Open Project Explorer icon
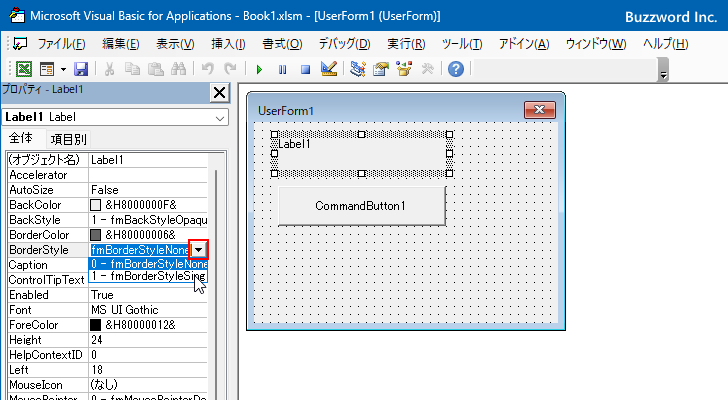Image resolution: width=728 pixels, height=400 pixels. (x=358, y=69)
